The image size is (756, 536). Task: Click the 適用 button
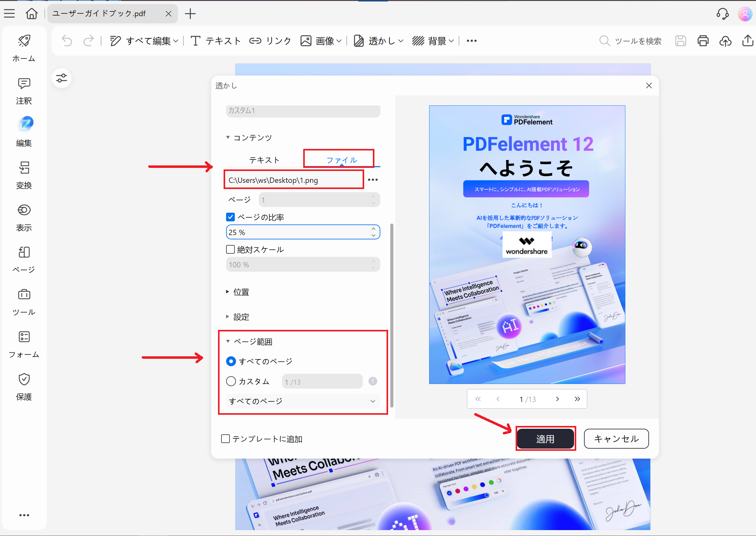click(x=545, y=439)
